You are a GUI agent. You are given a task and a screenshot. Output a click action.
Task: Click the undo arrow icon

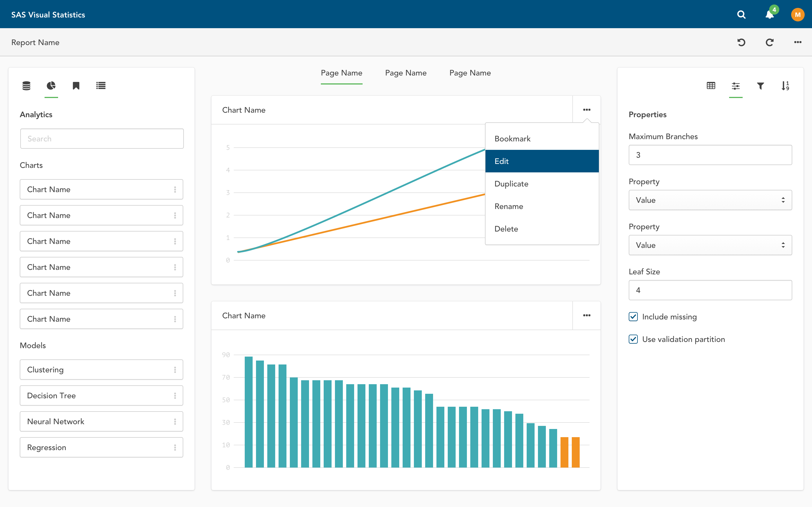pos(741,42)
